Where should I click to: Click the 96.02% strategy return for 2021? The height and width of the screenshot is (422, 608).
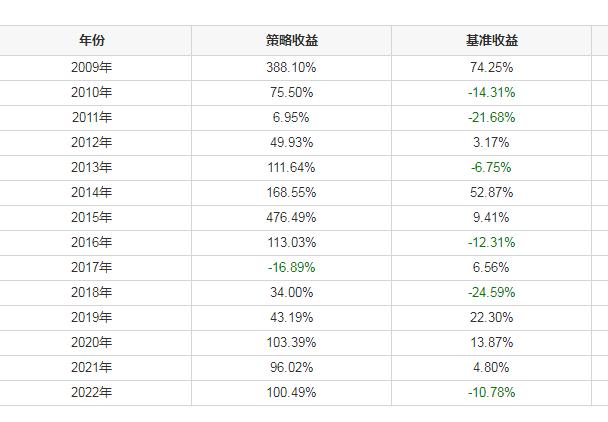pos(291,367)
